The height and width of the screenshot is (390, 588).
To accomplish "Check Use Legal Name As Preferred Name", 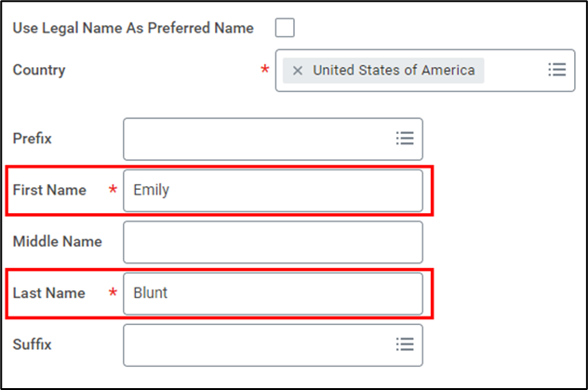I will [x=285, y=28].
